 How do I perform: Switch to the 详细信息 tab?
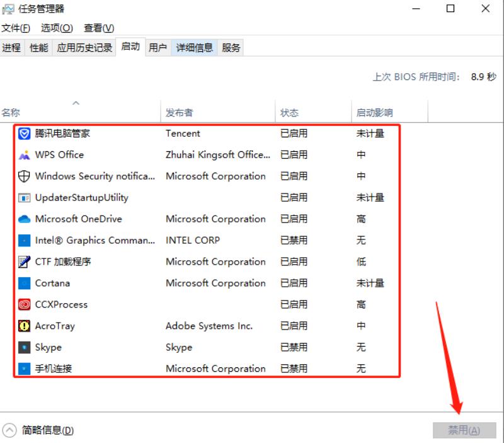(x=195, y=48)
